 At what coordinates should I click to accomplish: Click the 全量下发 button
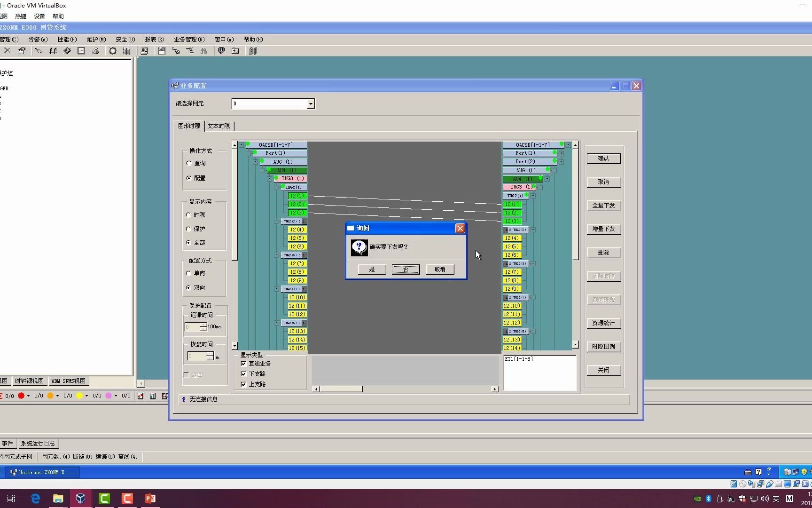click(x=604, y=206)
